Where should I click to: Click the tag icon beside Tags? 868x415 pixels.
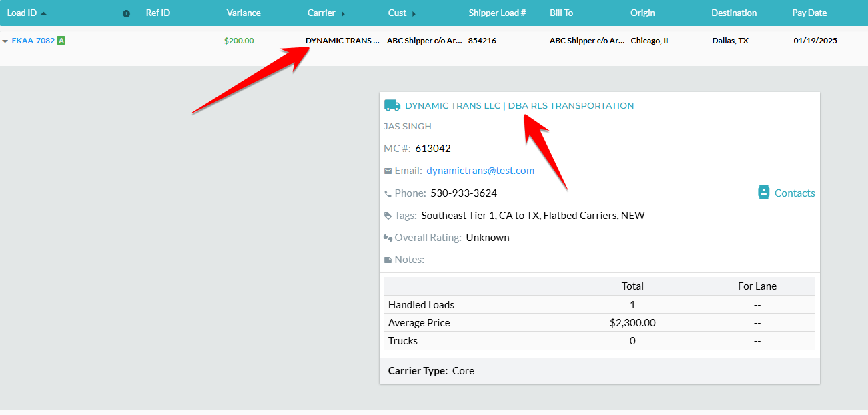pyautogui.click(x=388, y=216)
